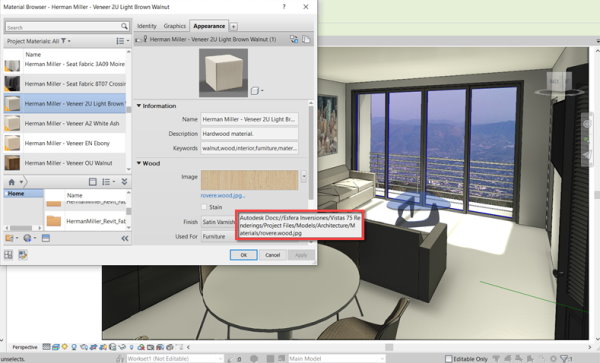Select the Appearance tab
Viewport: 600px width, 363px height.
[x=209, y=26]
